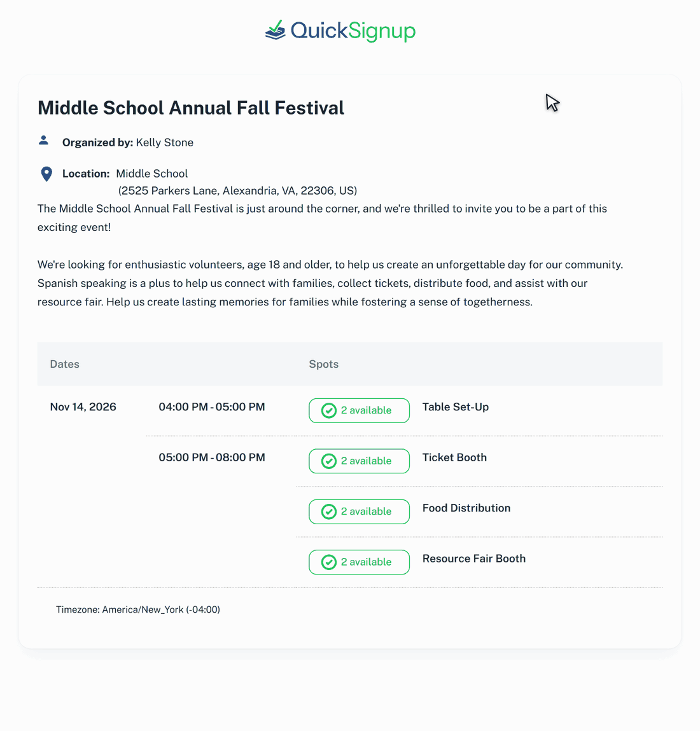Click the Timezone America/New_York label
The image size is (700, 731).
click(138, 609)
